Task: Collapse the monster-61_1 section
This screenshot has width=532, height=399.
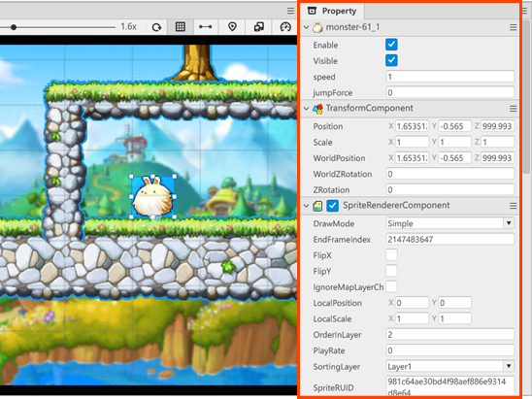Action: coord(306,27)
